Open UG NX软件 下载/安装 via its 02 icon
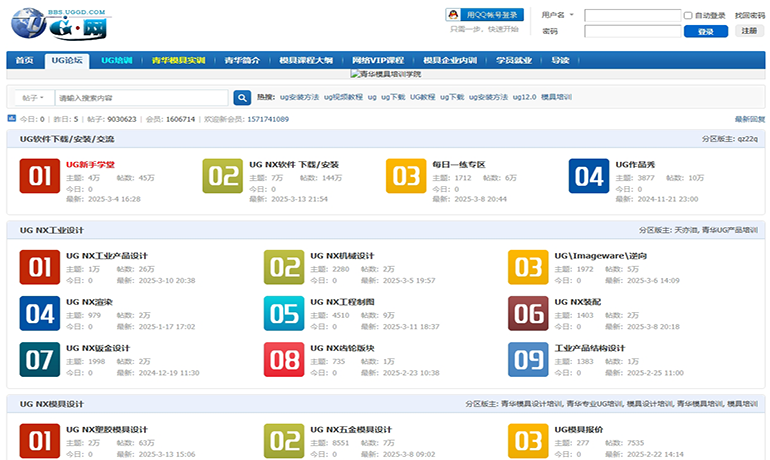The width and height of the screenshot is (770, 460). pos(222,176)
